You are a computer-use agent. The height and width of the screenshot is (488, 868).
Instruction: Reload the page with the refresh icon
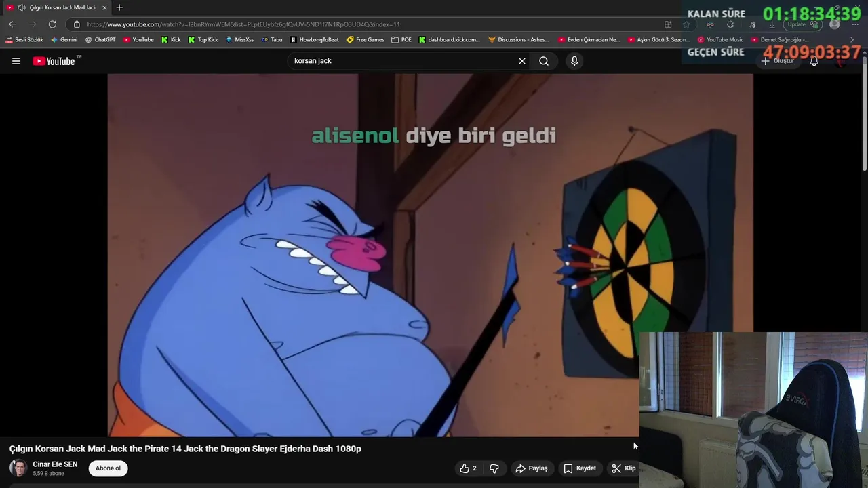pyautogui.click(x=52, y=24)
